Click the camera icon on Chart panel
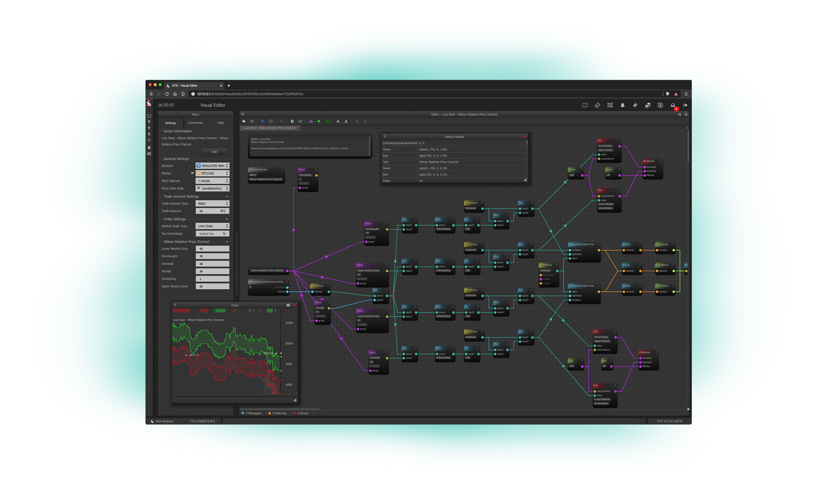Screen dimensions: 830x504 coord(288,305)
